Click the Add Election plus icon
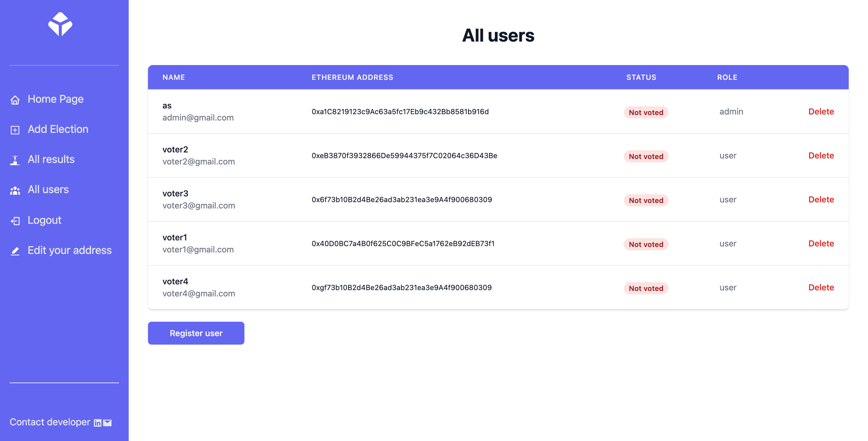Viewport: 868px width, 441px height. (15, 130)
